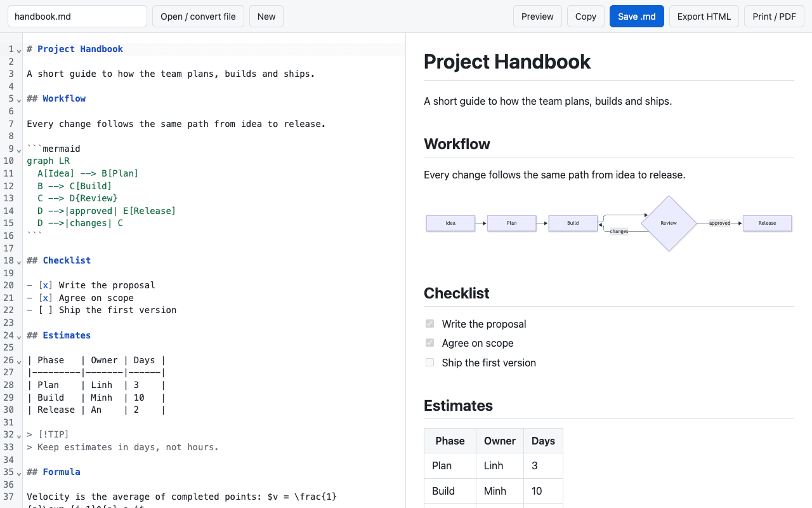Collapse fold arrow at line 5 Workflow
The image size is (812, 508).
coord(19,99)
